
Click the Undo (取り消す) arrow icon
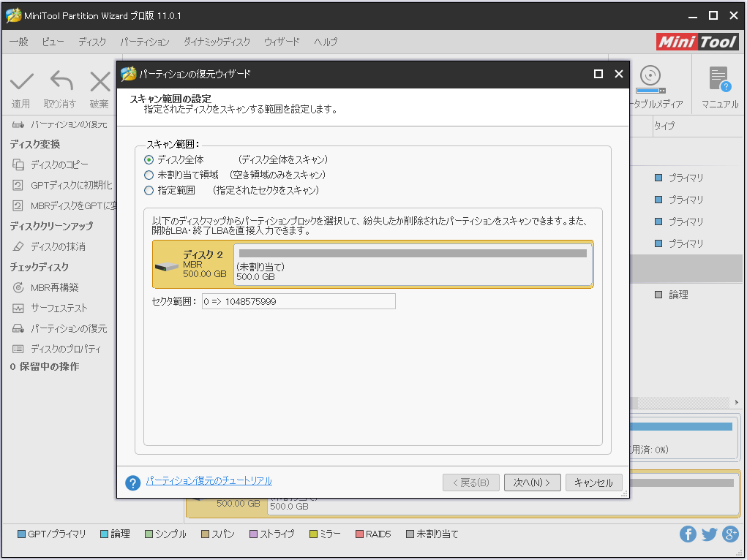[61, 81]
